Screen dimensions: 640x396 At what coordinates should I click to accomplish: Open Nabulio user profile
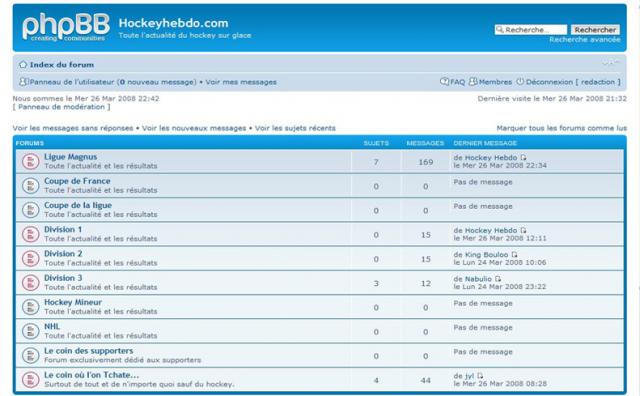[478, 279]
